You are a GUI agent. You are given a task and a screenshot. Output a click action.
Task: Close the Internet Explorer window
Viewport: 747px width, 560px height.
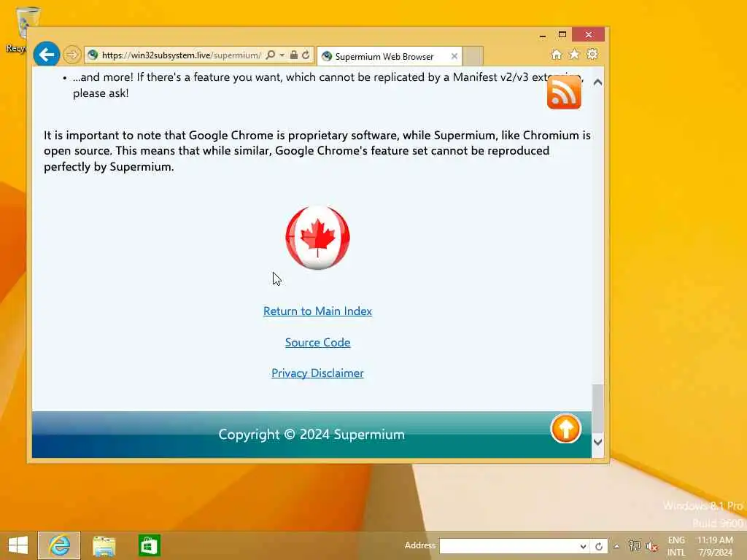click(x=589, y=34)
